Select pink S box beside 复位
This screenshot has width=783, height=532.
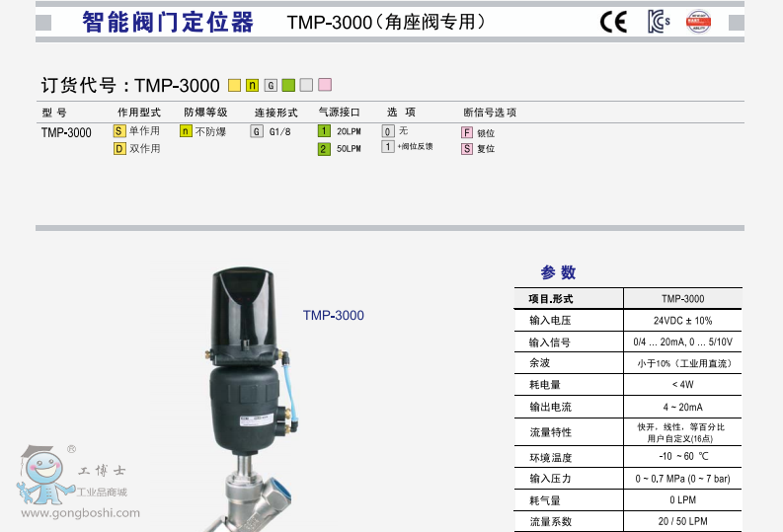(467, 149)
